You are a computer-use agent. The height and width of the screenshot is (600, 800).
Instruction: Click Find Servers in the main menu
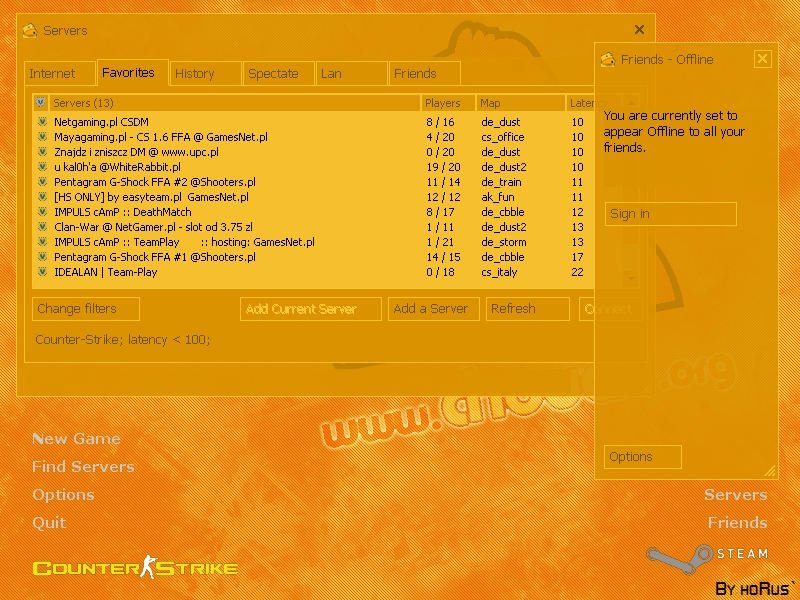tap(83, 466)
